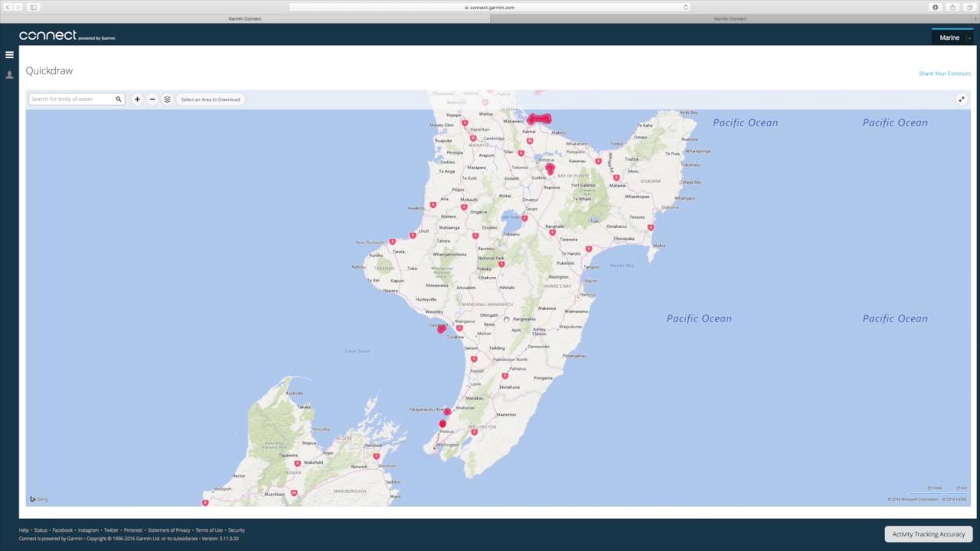
Task: Zoom in the map with plus button
Action: (x=137, y=99)
